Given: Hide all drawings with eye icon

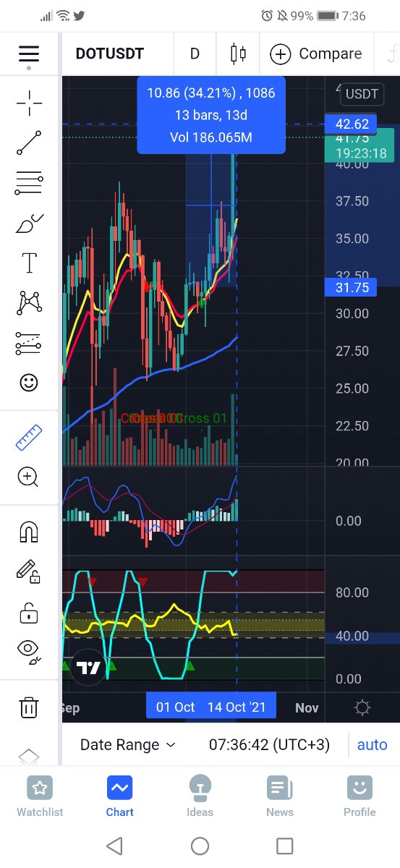Looking at the screenshot, I should click(x=29, y=651).
